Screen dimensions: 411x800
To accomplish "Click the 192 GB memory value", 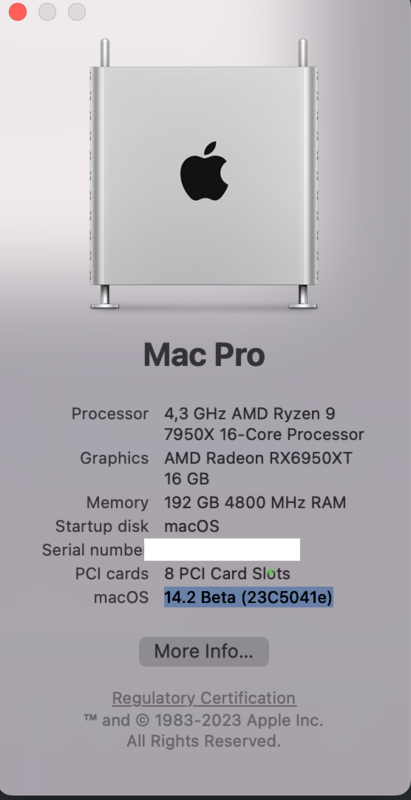I will (x=255, y=503).
